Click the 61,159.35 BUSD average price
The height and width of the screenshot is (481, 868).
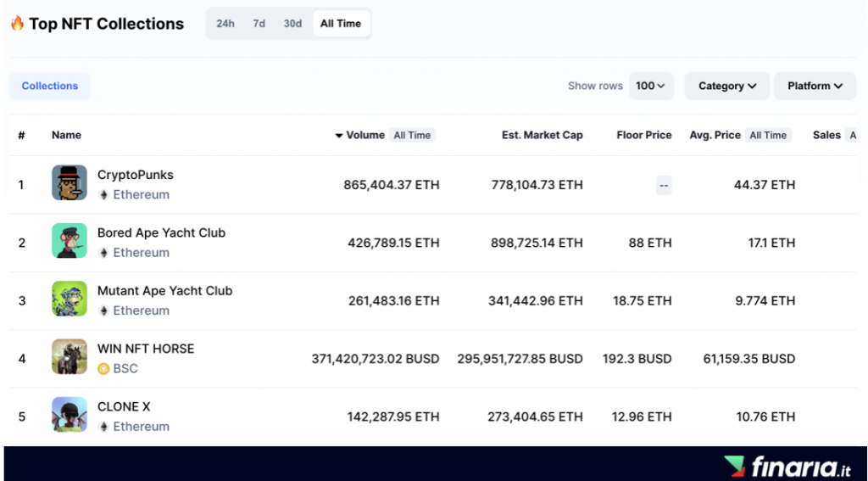point(749,359)
